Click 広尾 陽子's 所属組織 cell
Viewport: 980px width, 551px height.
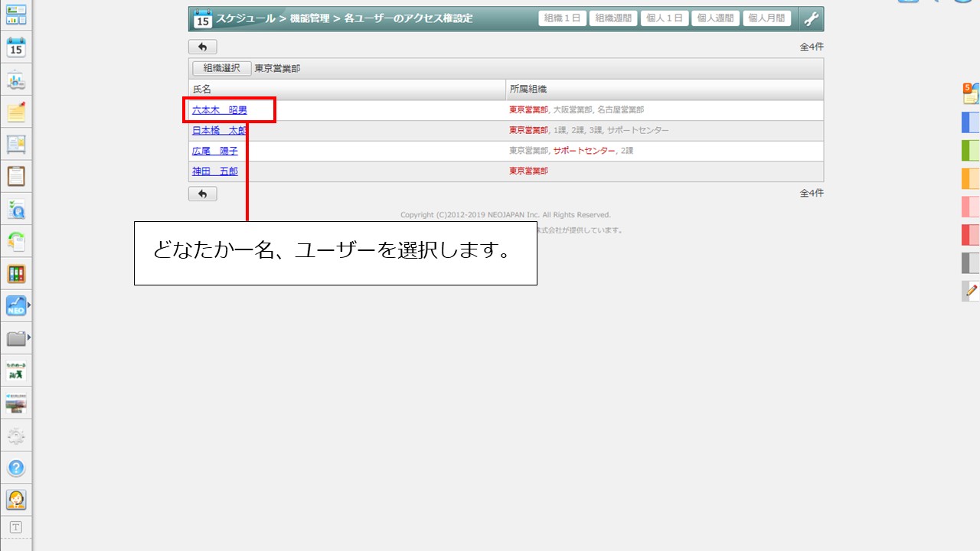[665, 152]
